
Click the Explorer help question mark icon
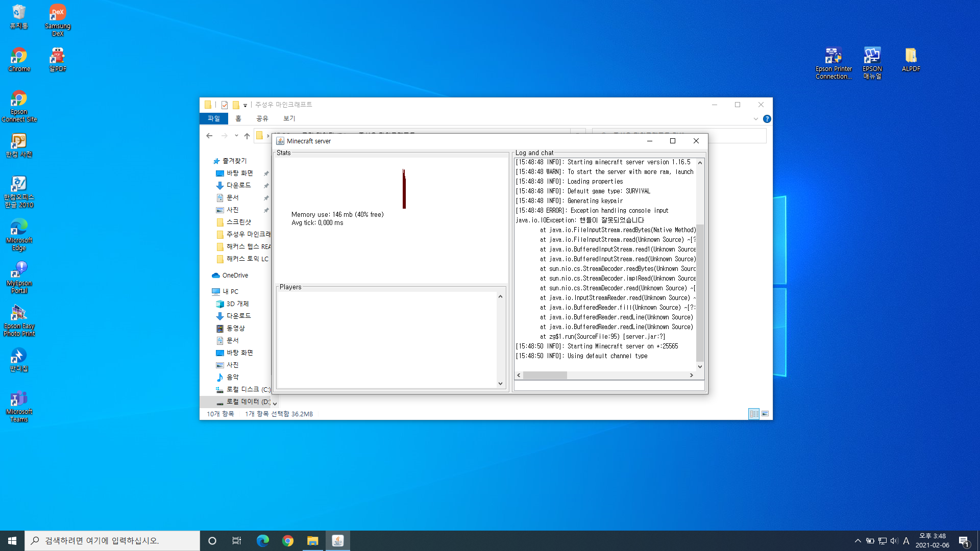pyautogui.click(x=767, y=119)
